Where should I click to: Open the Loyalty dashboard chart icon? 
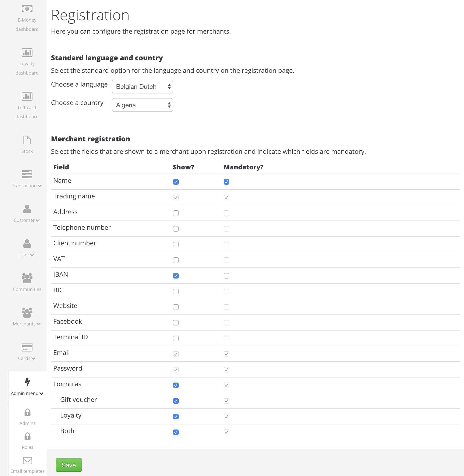point(27,52)
